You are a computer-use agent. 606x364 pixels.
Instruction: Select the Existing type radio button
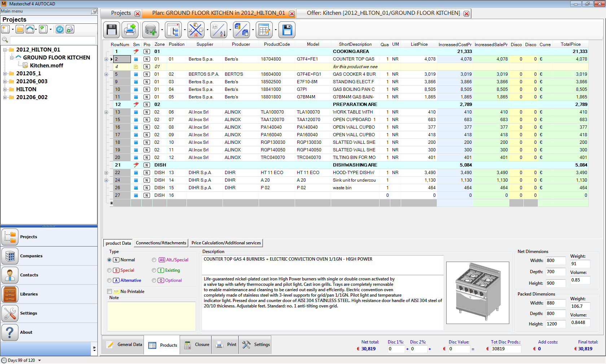click(154, 270)
